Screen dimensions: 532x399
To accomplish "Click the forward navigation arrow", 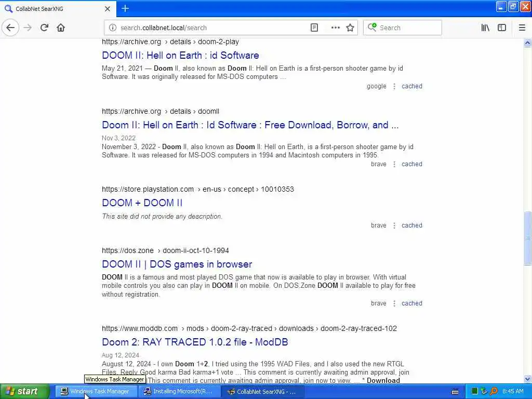I will coord(28,28).
